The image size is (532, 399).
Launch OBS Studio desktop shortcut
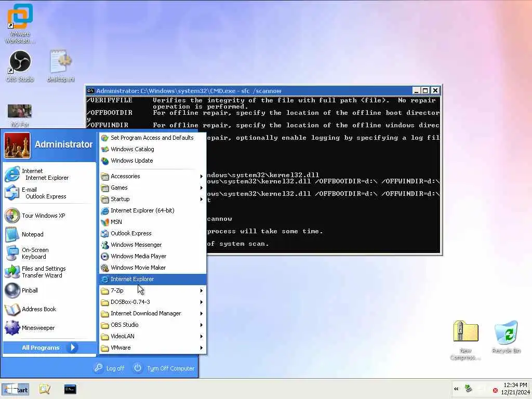click(x=20, y=66)
